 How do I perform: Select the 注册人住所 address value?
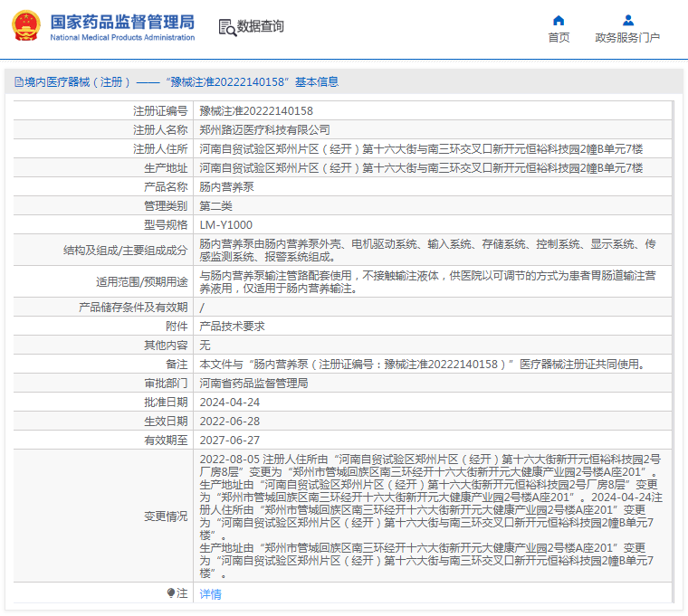click(x=421, y=149)
